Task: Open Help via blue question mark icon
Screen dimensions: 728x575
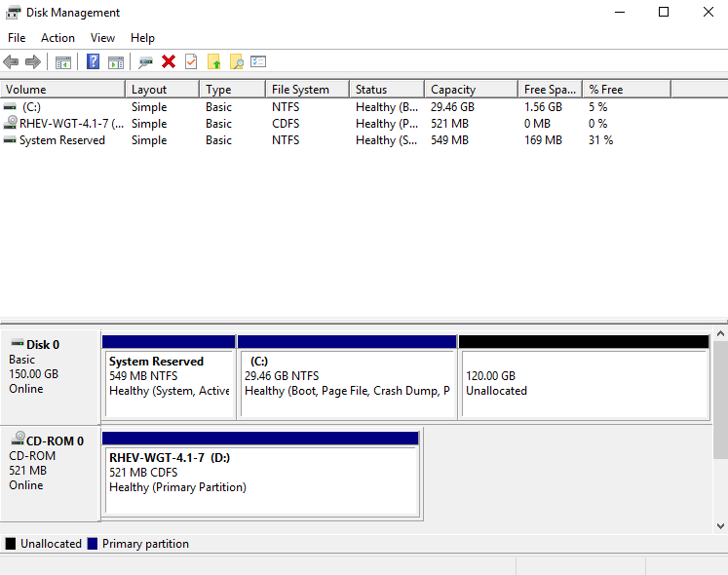Action: coord(93,62)
